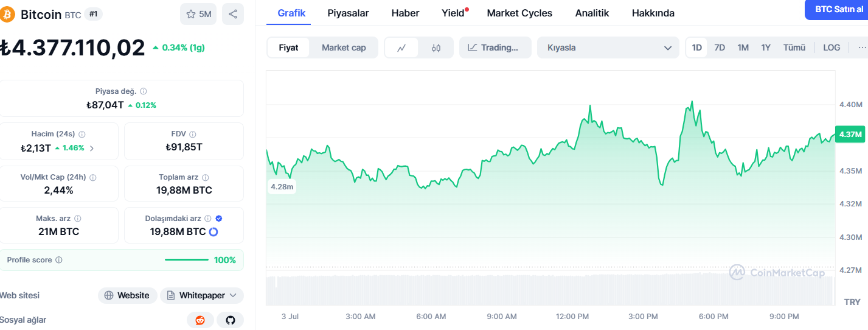Click the #1 rank badge
The image size is (868, 330).
(x=93, y=14)
